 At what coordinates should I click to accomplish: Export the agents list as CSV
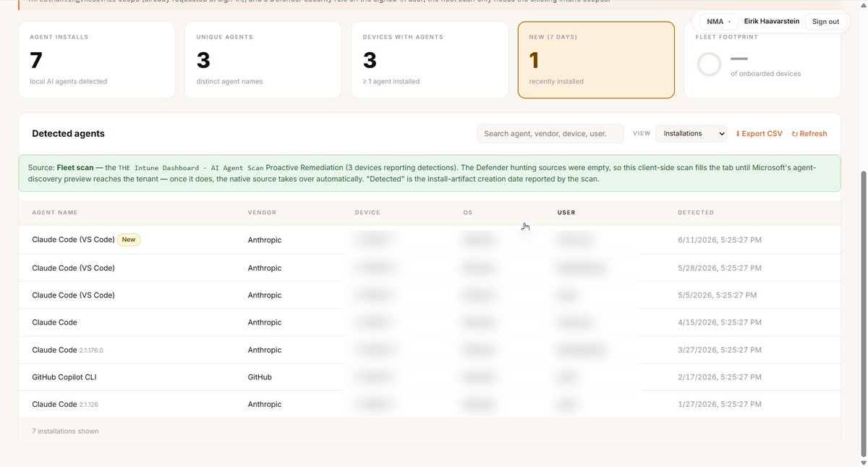pos(759,134)
